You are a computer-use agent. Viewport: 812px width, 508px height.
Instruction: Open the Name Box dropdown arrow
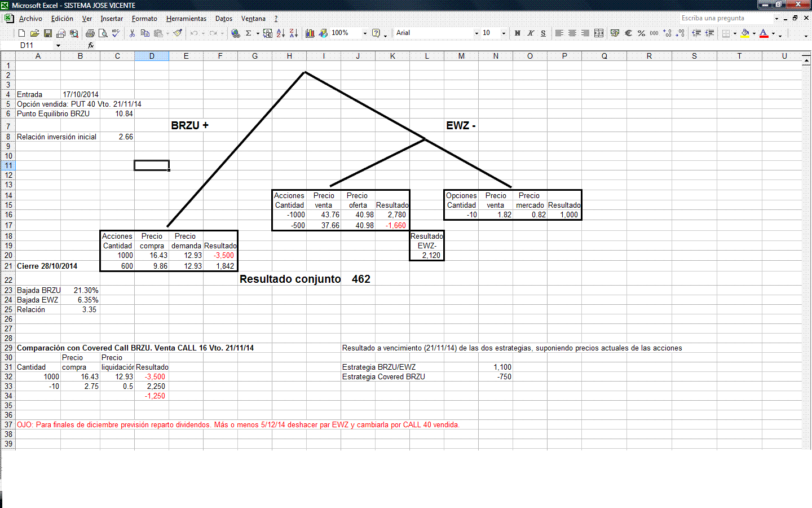58,45
